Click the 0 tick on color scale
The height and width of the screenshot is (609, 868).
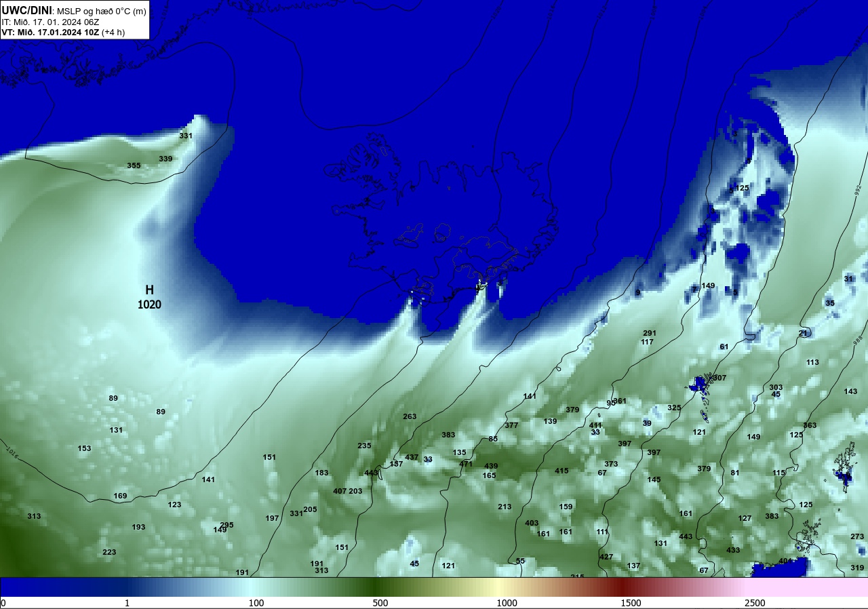point(3,603)
